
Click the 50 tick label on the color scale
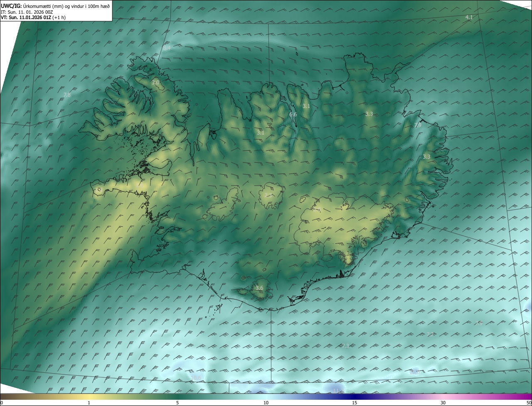(529, 403)
